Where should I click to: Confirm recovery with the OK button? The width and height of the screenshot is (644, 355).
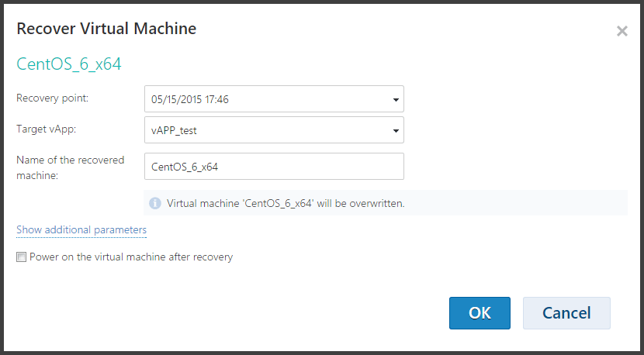coord(480,313)
